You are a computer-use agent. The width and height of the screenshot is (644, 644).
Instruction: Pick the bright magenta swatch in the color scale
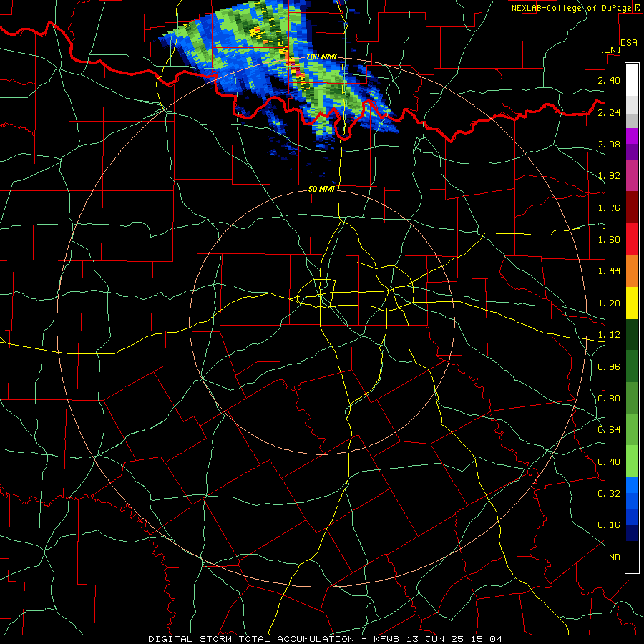click(x=632, y=136)
